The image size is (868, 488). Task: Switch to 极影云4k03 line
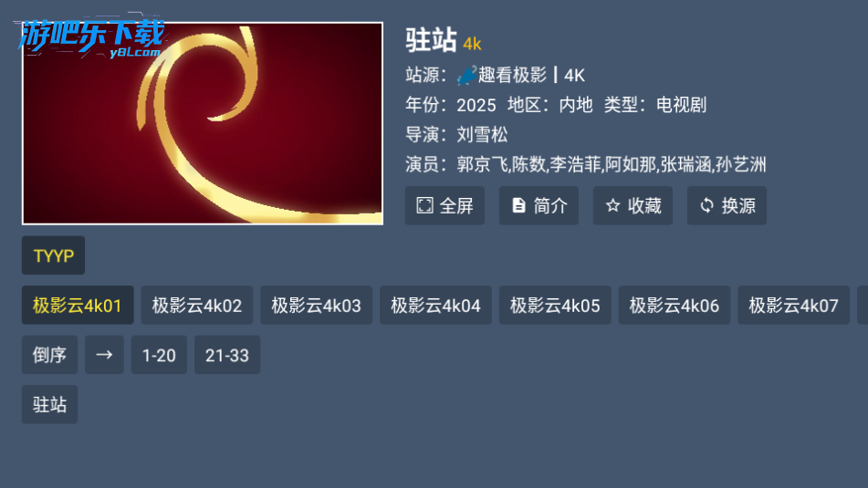click(316, 305)
